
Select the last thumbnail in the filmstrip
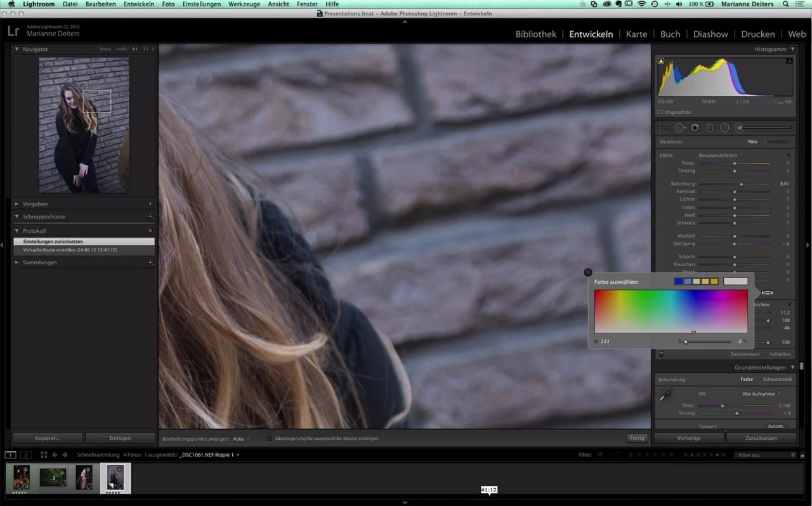click(x=115, y=477)
